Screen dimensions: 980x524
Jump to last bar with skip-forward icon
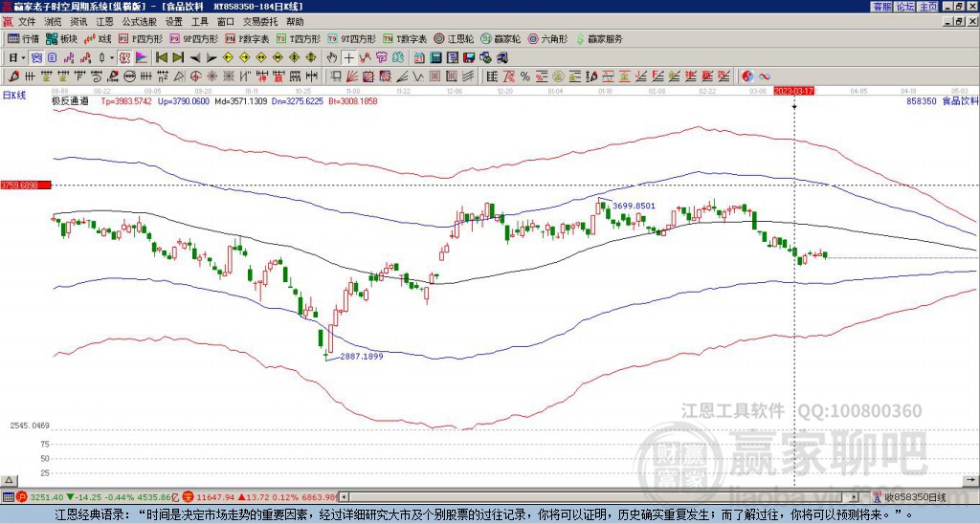[x=178, y=58]
